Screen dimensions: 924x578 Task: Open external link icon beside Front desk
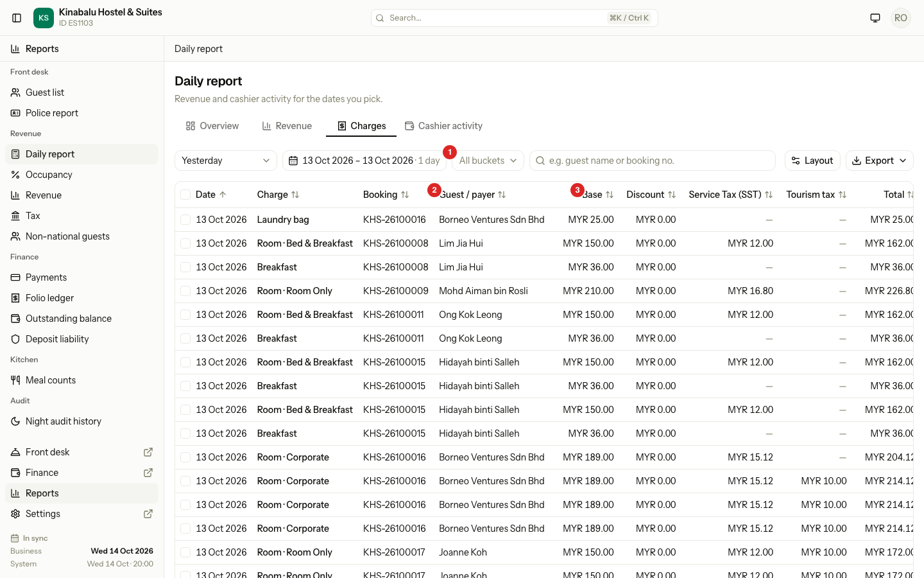click(148, 452)
